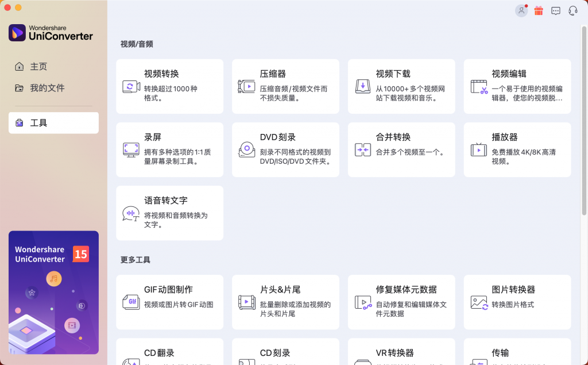Image resolution: width=588 pixels, height=365 pixels.
Task: Click the home icon beside 主页
Action: pyautogui.click(x=19, y=67)
